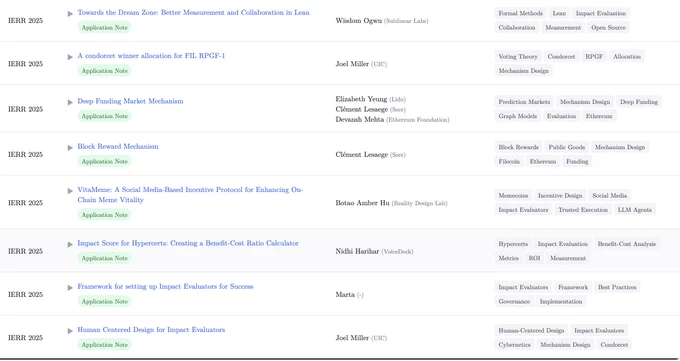Open the Block Reward Mechanism link

(x=118, y=147)
